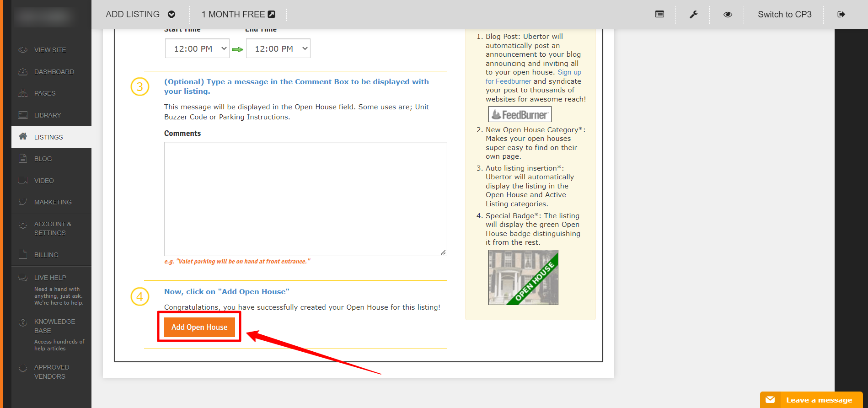
Task: Click the FeedBurner logo image
Action: tap(520, 114)
